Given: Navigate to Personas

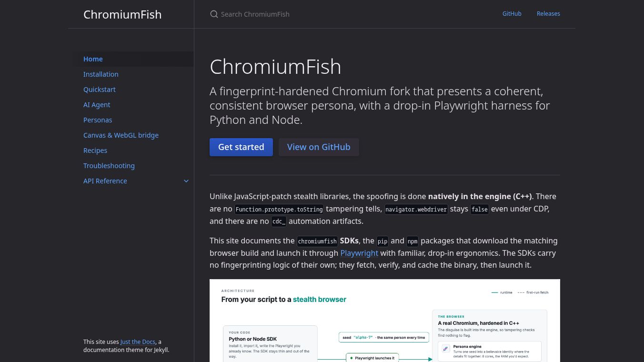Looking at the screenshot, I should [133, 120].
